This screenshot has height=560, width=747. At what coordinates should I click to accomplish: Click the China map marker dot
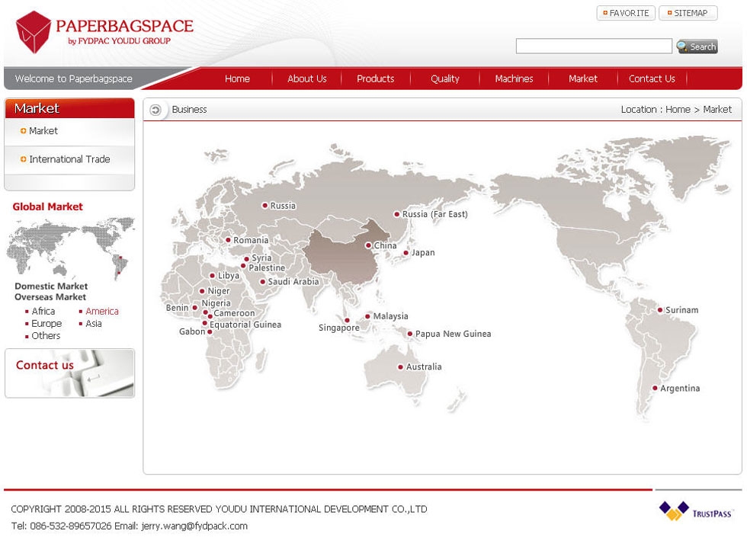tap(368, 245)
